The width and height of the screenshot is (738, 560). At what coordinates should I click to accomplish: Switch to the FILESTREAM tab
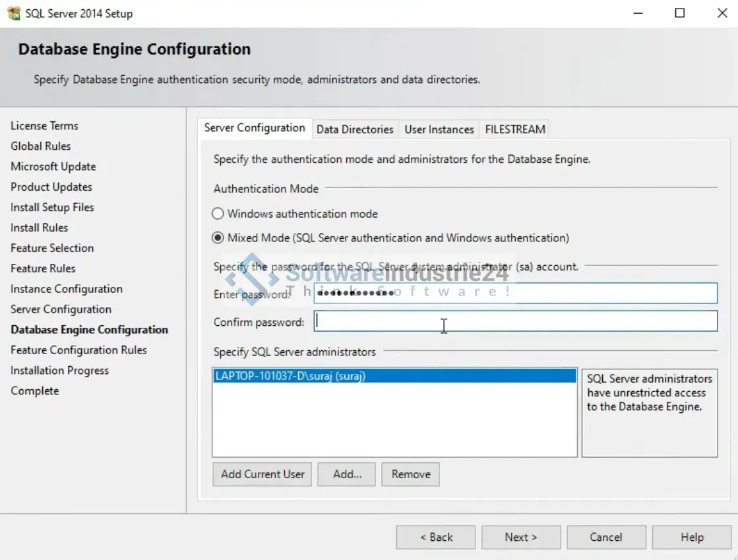[515, 129]
